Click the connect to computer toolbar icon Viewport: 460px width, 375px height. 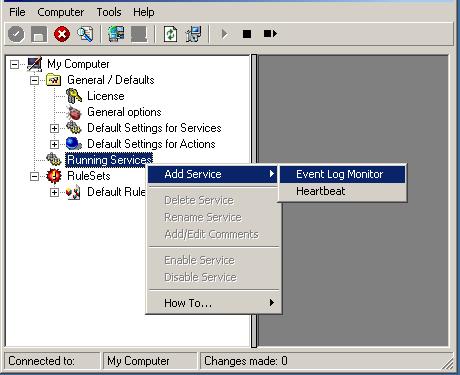[x=116, y=34]
